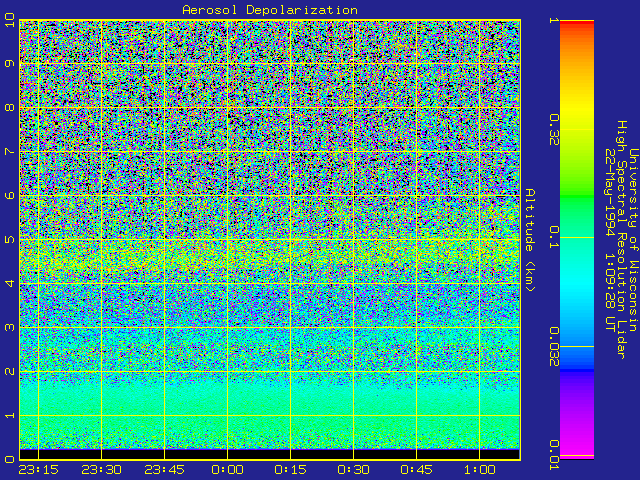Click the colorbar value label 0.32
640x480 pixels.
click(x=553, y=130)
